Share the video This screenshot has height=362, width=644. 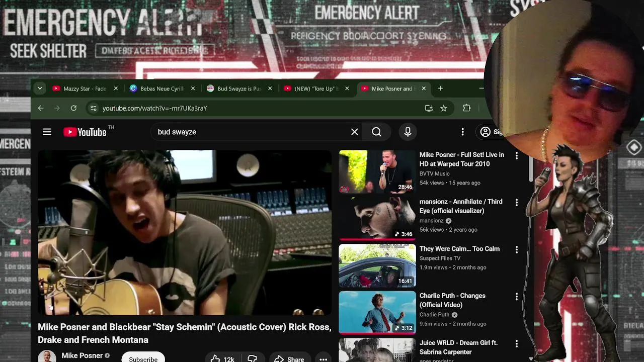tap(289, 358)
